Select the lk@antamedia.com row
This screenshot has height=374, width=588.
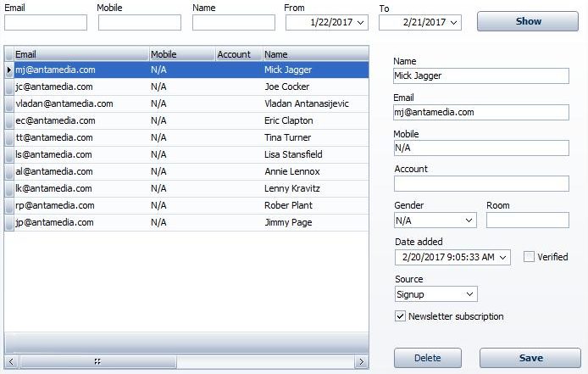tap(186, 188)
